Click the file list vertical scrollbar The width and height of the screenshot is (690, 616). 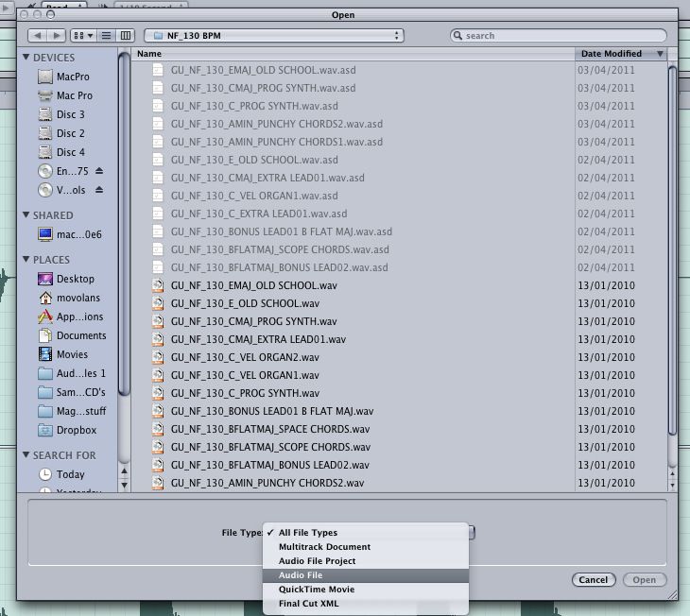pos(672,250)
